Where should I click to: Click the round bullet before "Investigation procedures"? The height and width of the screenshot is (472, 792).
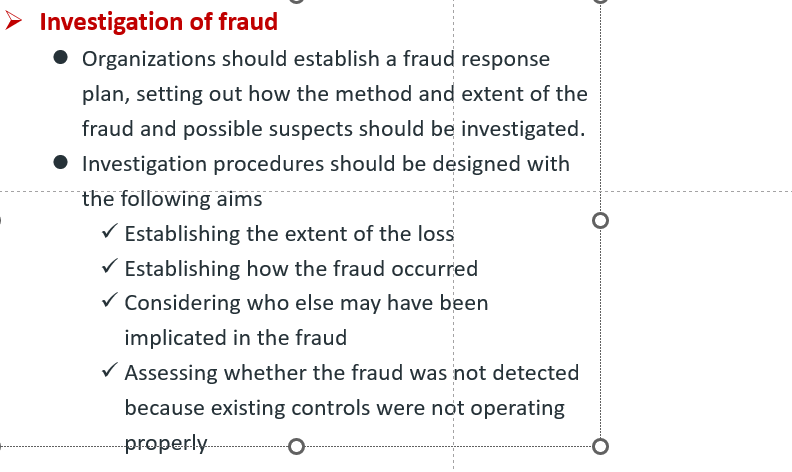click(x=60, y=162)
